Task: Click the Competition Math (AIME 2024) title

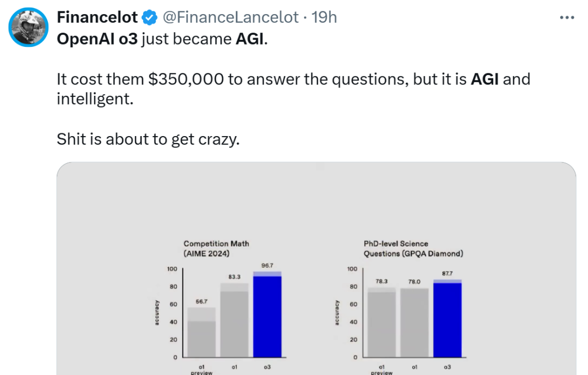Action: tap(216, 249)
